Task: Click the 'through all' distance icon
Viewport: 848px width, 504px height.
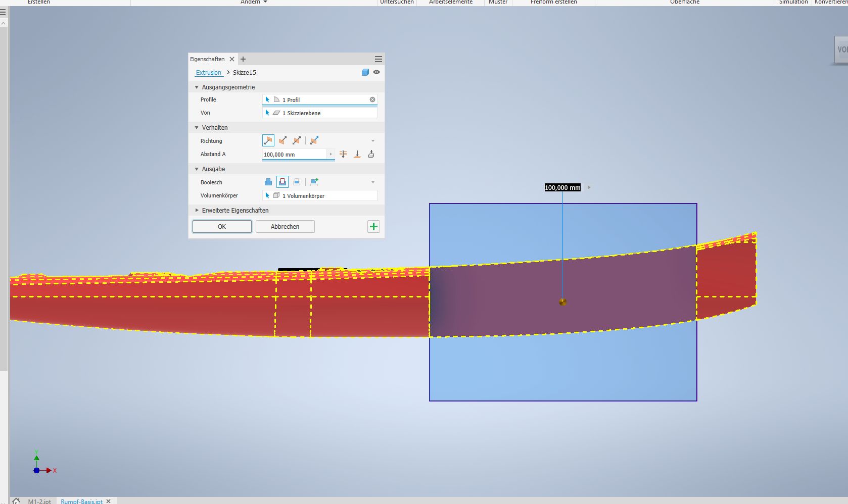Action: [x=343, y=155]
